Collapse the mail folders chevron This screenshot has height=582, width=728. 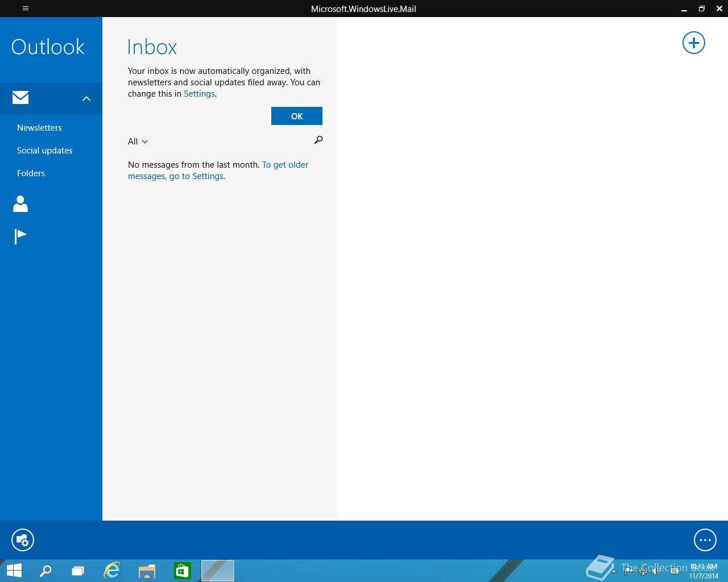coord(86,98)
